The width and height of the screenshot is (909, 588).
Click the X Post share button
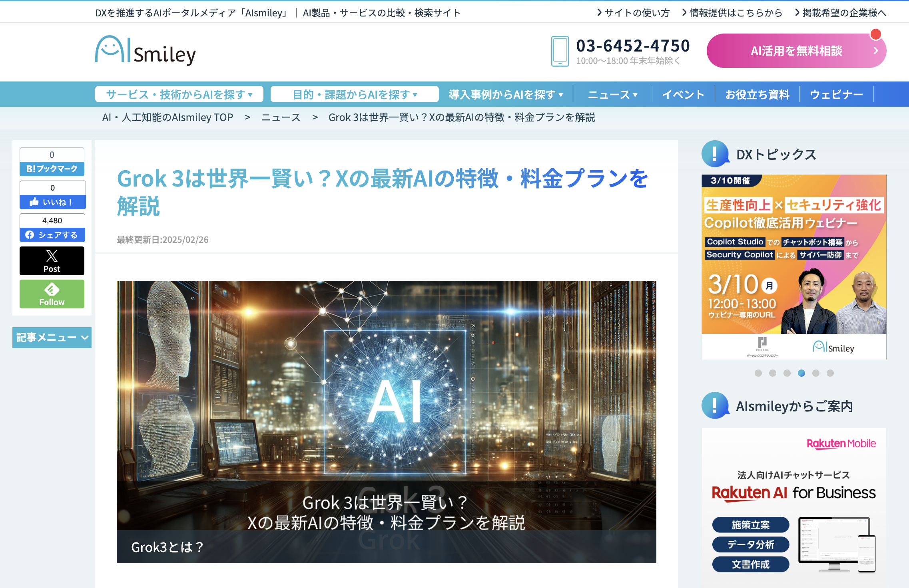coord(52,261)
